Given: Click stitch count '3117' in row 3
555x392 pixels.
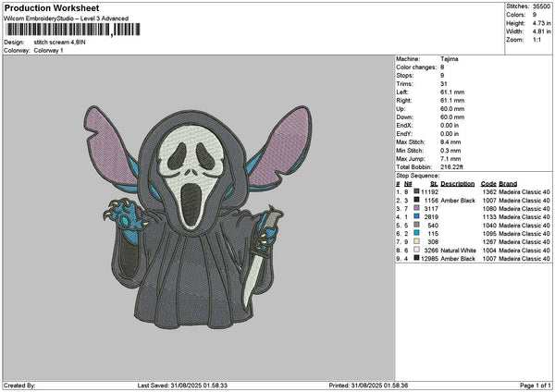Looking at the screenshot, I should (431, 209).
